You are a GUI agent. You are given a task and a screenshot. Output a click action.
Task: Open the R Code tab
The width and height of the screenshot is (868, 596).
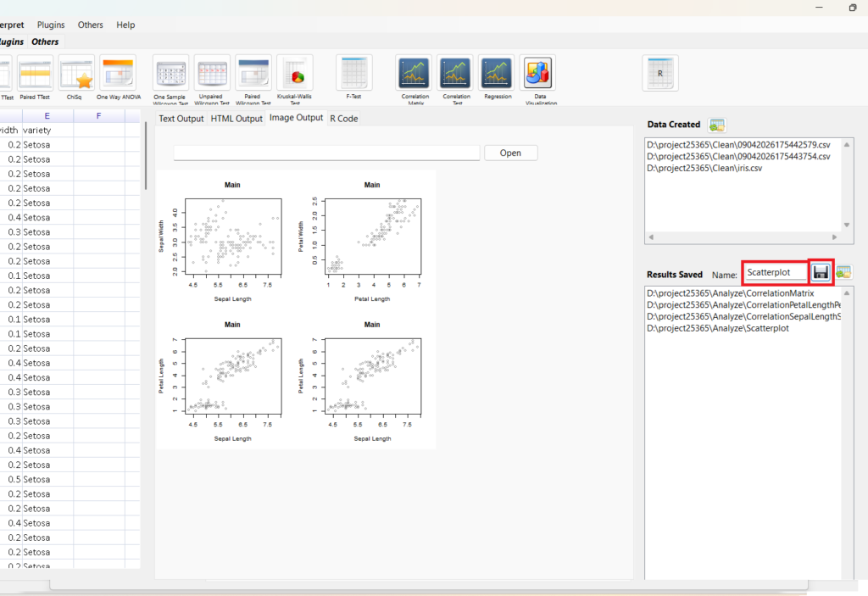[343, 119]
